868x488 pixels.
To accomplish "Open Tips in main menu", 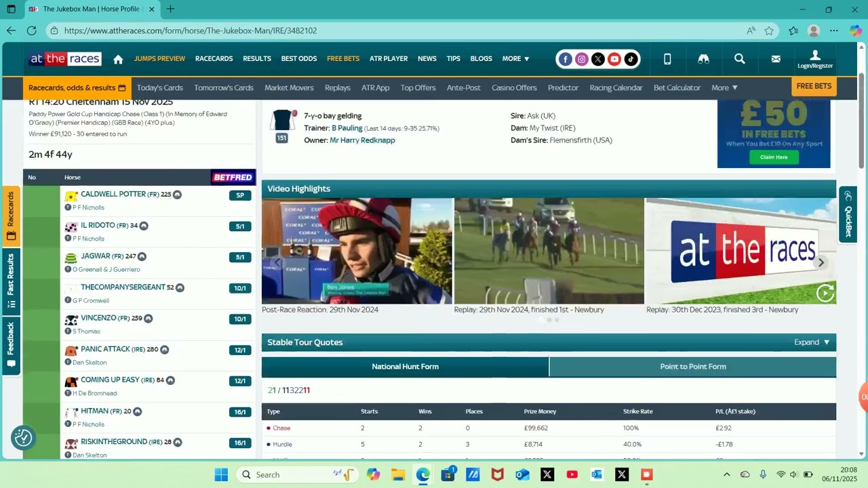I will [454, 59].
